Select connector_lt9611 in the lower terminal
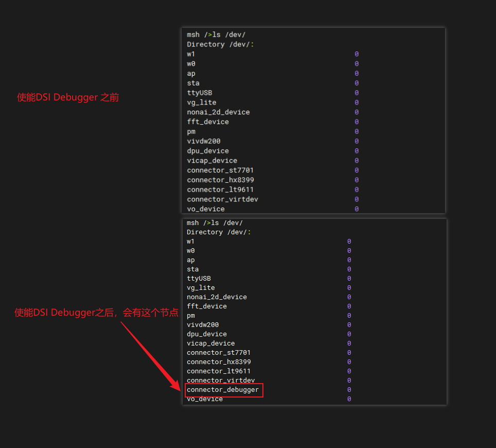496x448 pixels. 219,371
